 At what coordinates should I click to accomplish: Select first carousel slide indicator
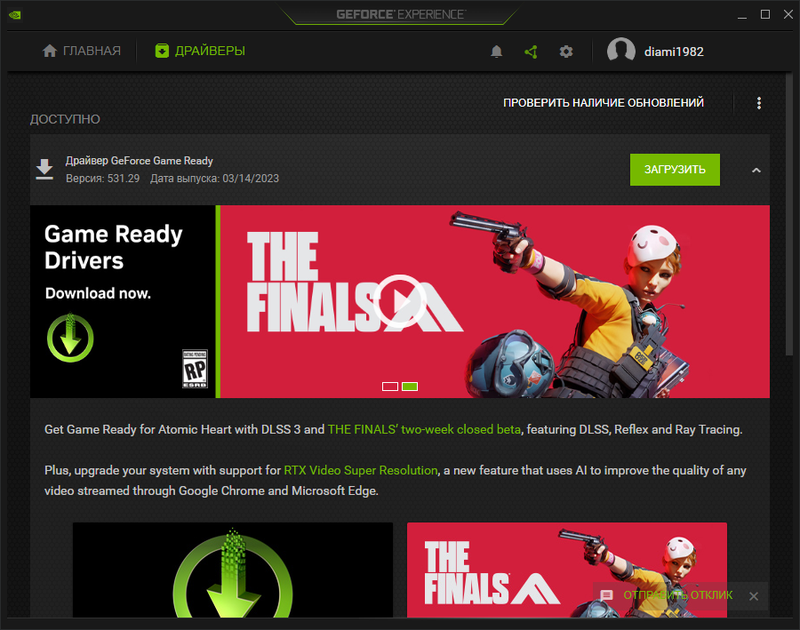point(390,386)
